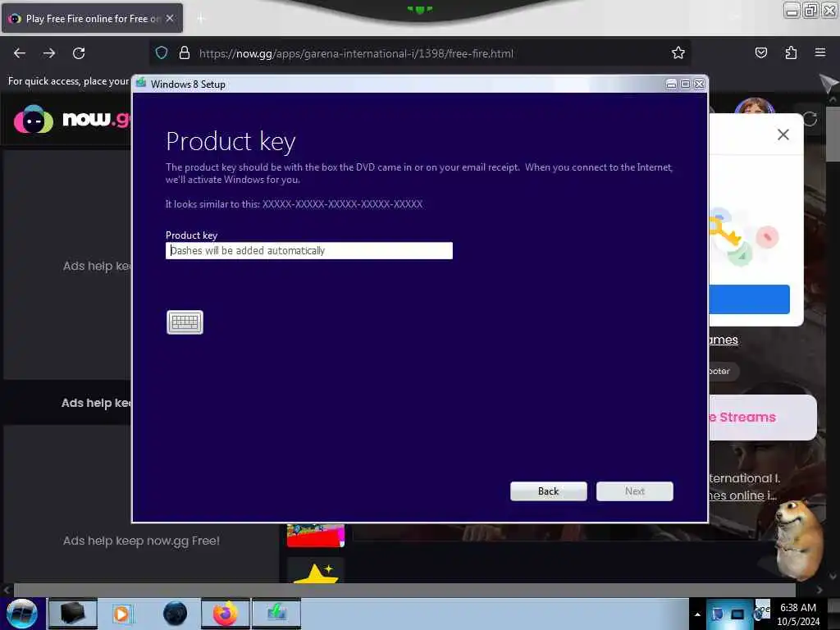Close the Play Free Fire tab
The height and width of the screenshot is (630, 840).
pos(170,18)
